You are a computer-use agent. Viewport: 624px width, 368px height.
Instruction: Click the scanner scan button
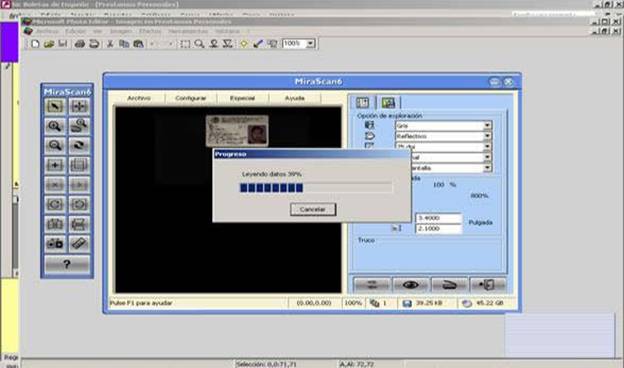[449, 285]
